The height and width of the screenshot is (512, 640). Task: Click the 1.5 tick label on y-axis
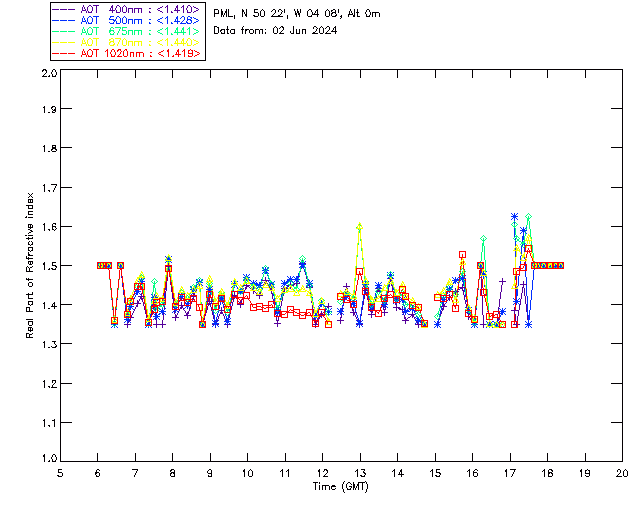click(x=48, y=266)
